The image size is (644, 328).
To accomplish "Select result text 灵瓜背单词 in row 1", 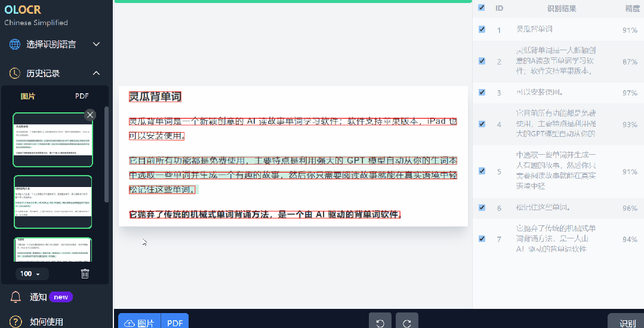I will tap(534, 29).
